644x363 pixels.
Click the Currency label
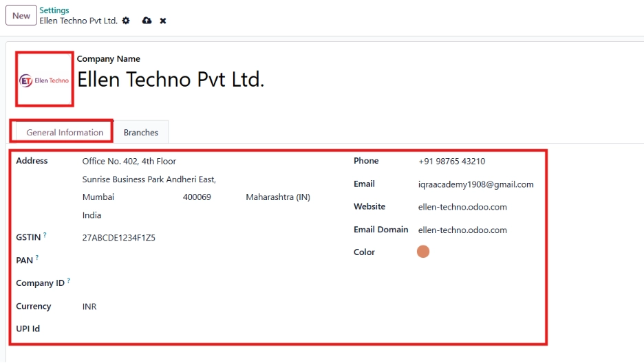click(33, 307)
